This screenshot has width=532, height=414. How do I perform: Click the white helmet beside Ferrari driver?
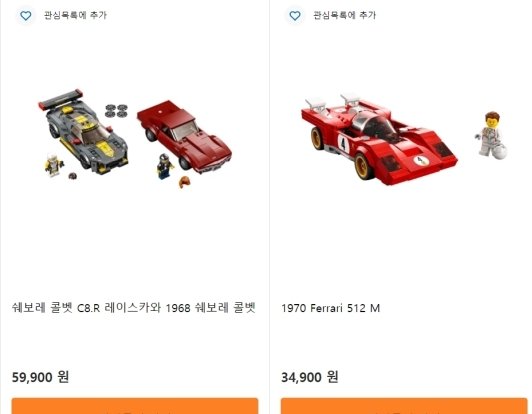500,151
